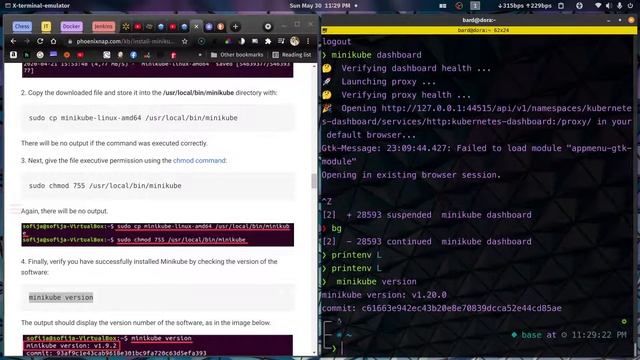Switch to the purple-icon browser tab
The width and height of the screenshot is (640, 360).
(209, 27)
